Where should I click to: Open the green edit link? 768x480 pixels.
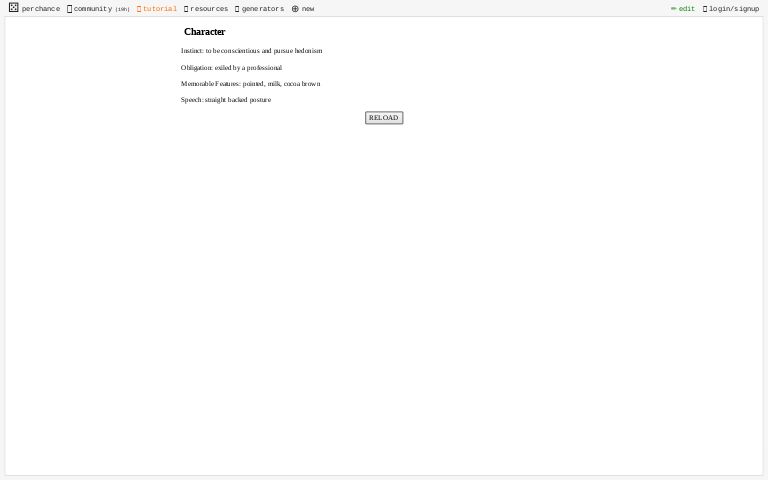687,9
